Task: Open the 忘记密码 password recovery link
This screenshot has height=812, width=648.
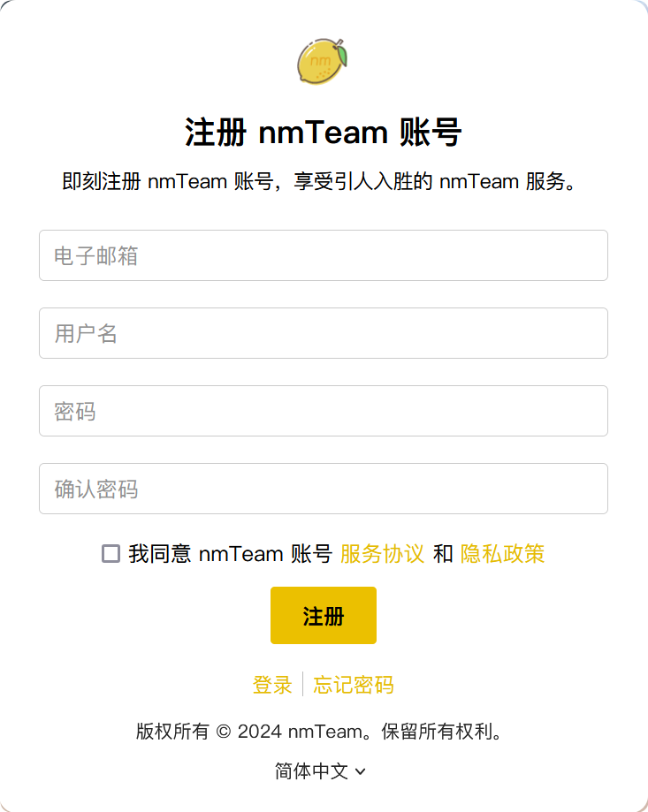Action: point(353,685)
